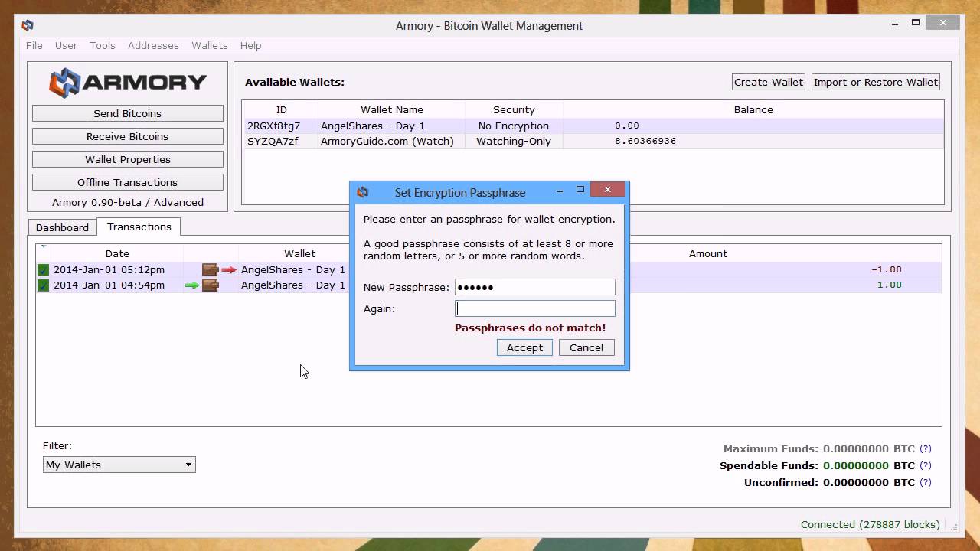Click red outgoing arrow on 05:12pm transaction
Screen dimensions: 980x551
pyautogui.click(x=229, y=269)
